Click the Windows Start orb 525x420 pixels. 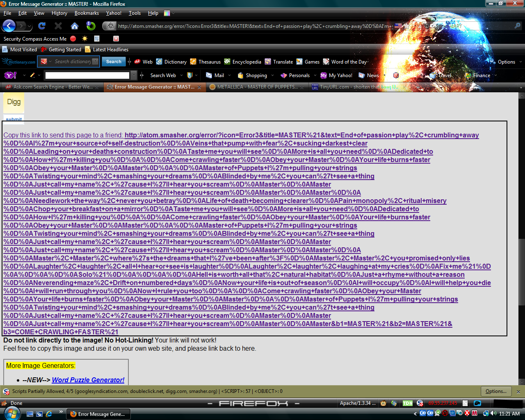(11, 413)
